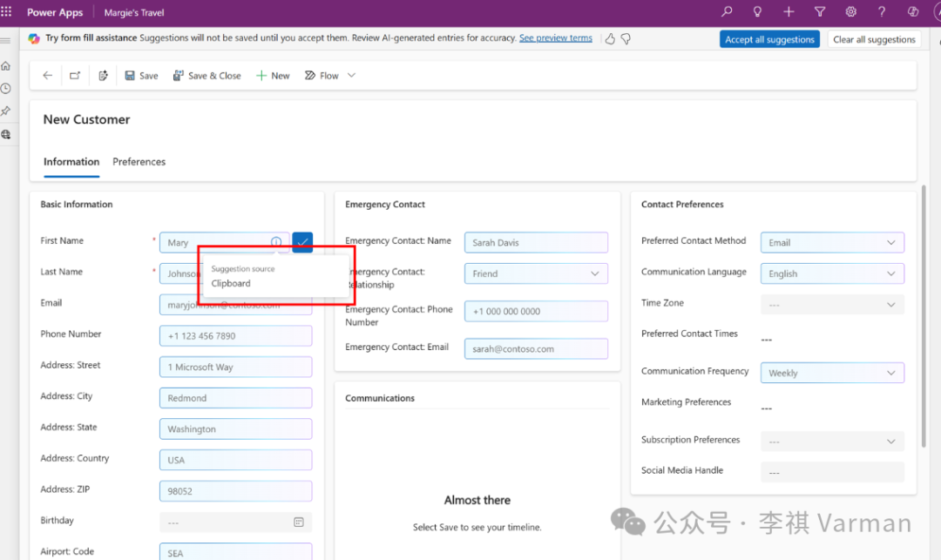Open the See preview terms link
This screenshot has width=941, height=560.
[x=556, y=37]
